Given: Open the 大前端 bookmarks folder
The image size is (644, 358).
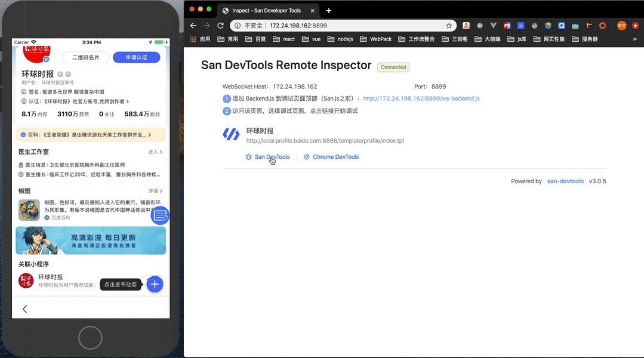Looking at the screenshot, I should [x=488, y=39].
